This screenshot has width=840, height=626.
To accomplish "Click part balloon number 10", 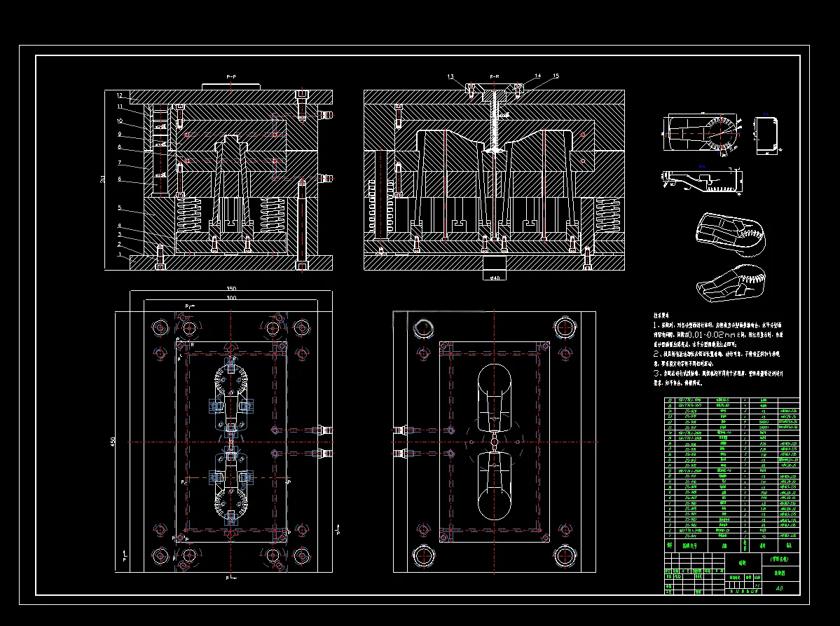I will pos(120,121).
